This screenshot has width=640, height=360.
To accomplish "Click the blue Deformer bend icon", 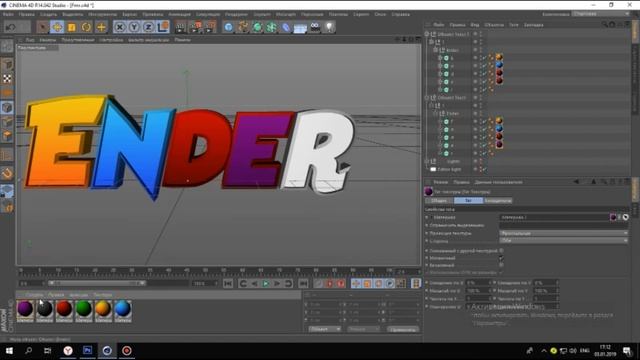I will coord(286,27).
